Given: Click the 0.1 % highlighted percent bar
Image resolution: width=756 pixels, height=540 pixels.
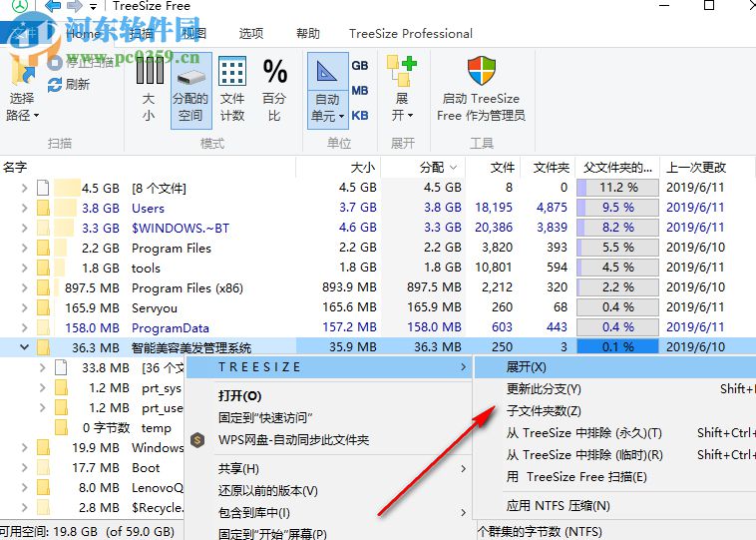Looking at the screenshot, I should (x=617, y=347).
